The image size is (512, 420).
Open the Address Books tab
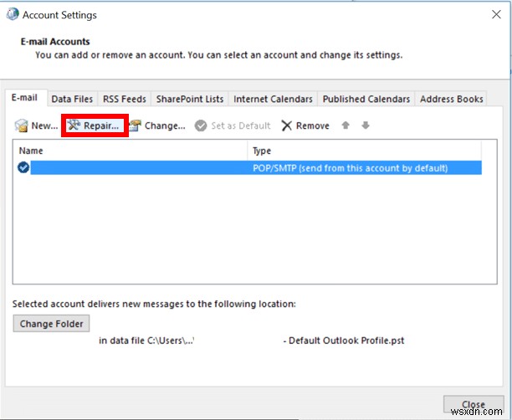pos(451,99)
